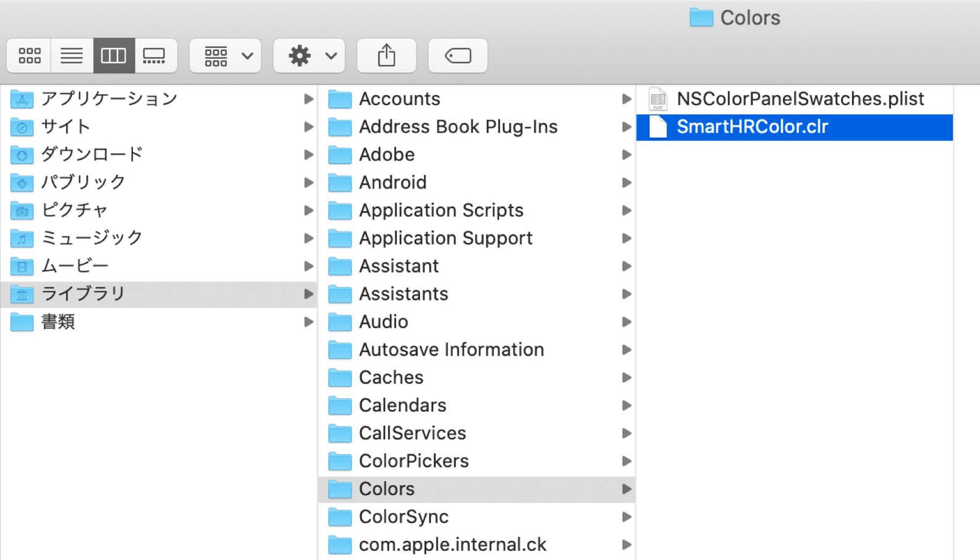Click the Colors title folder icon
980x560 pixels.
pyautogui.click(x=701, y=17)
